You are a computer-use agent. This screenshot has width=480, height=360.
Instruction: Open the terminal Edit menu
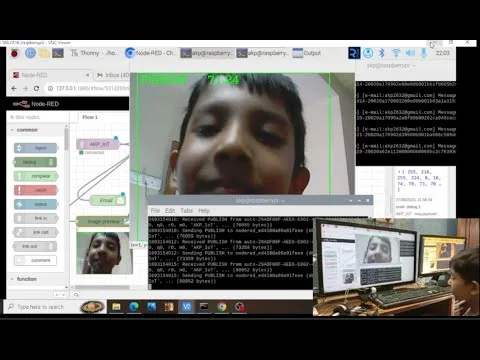[170, 211]
